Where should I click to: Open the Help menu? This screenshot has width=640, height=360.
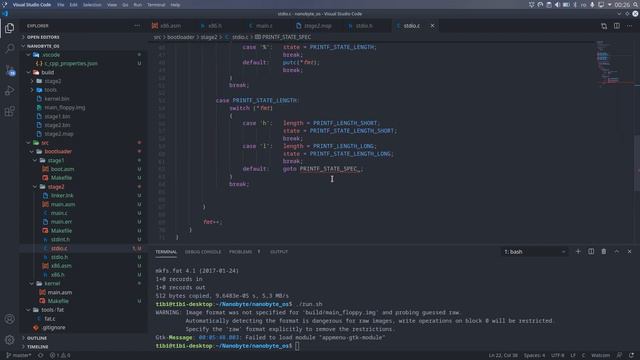coord(175,5)
